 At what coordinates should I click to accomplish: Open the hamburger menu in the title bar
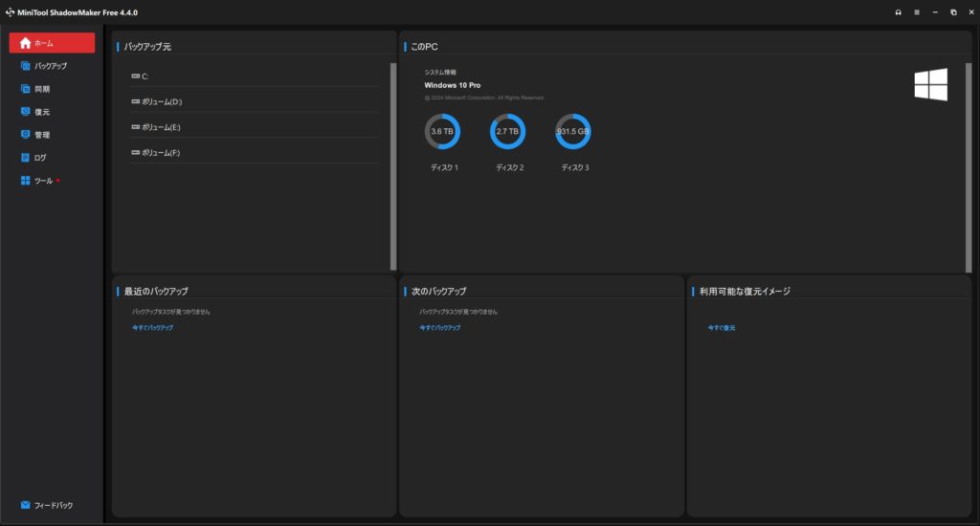(x=916, y=12)
